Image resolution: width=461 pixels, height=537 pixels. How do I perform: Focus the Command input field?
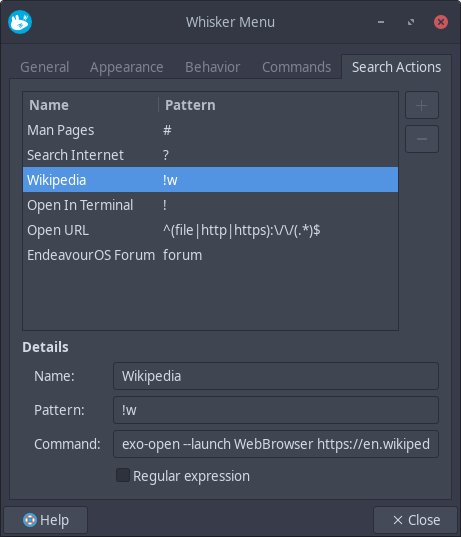point(276,444)
